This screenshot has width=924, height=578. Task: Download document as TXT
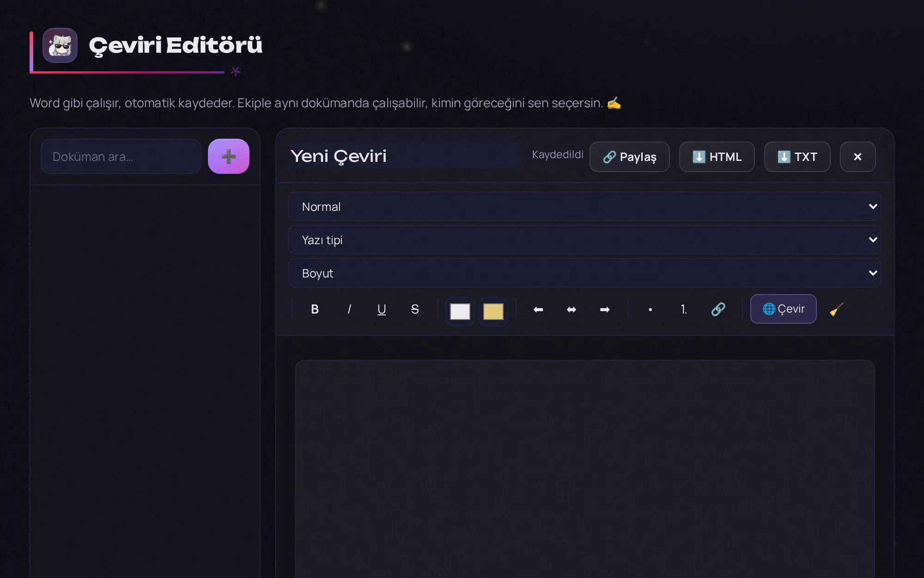pos(797,157)
